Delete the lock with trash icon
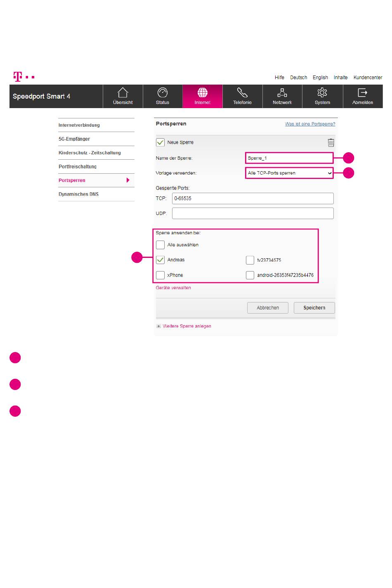This screenshot has width=392, height=588. pos(331,143)
